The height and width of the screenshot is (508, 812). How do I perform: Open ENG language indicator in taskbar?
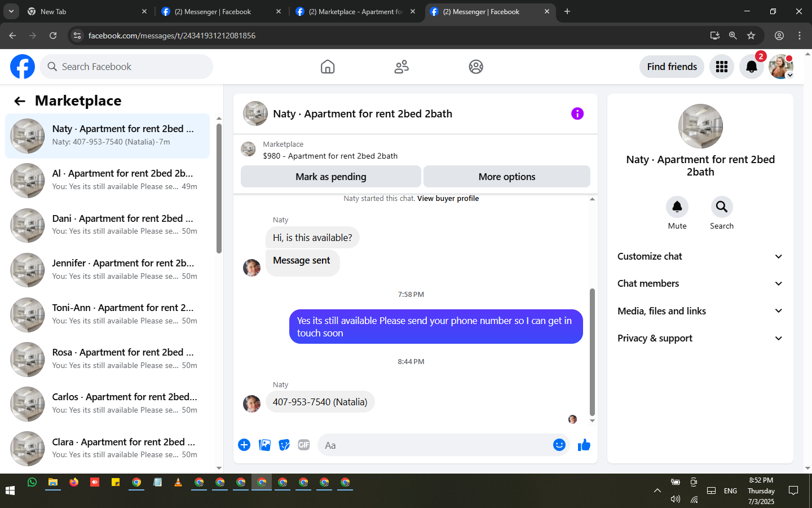(730, 491)
